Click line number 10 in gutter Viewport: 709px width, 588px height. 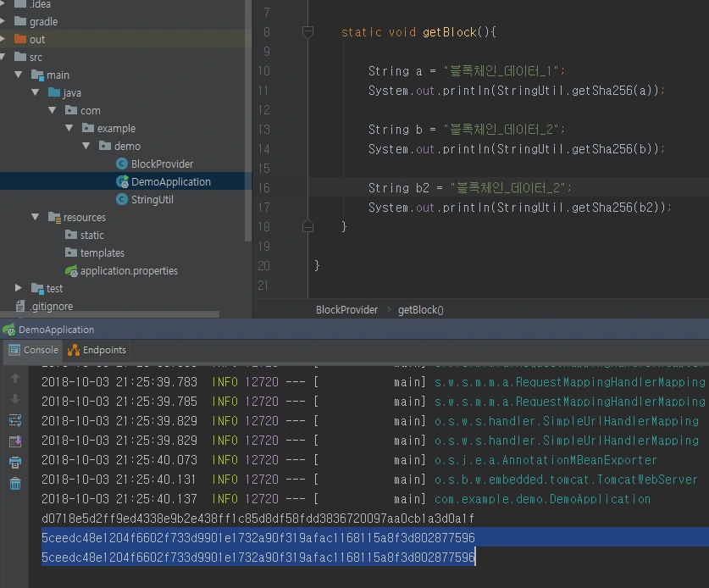pos(263,71)
